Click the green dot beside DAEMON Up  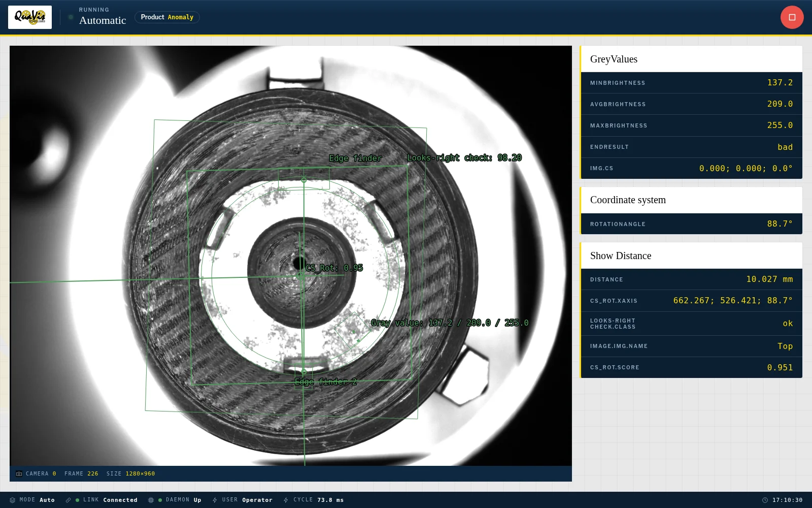click(160, 500)
